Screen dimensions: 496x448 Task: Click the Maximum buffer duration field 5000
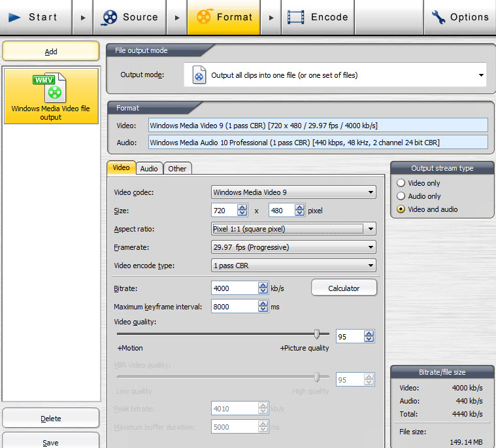(235, 427)
